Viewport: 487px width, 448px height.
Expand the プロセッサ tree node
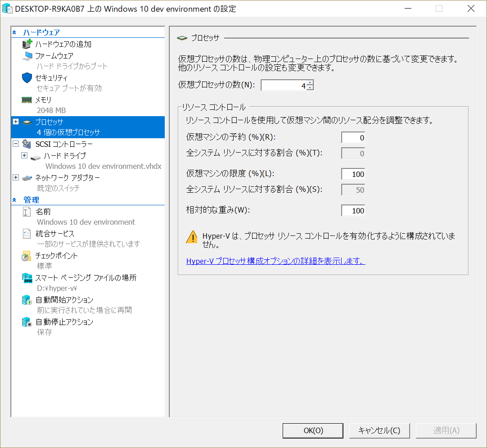click(15, 122)
